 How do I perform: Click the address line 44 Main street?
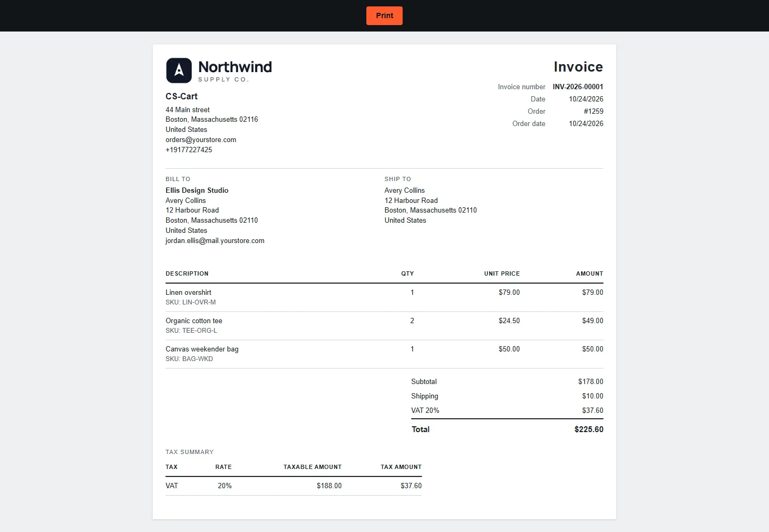187,109
